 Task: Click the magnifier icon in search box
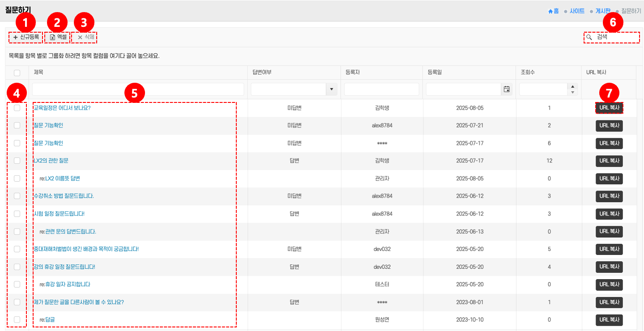pos(589,37)
